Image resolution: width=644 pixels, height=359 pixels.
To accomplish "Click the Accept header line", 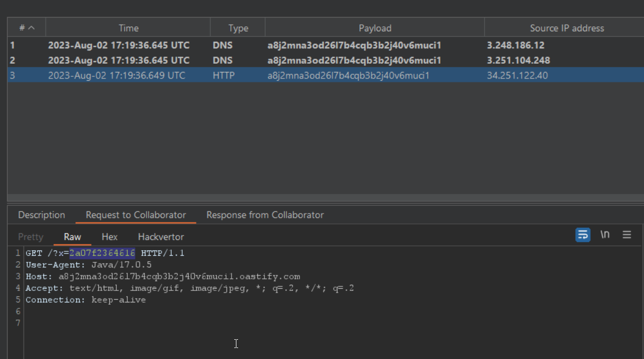I will 190,288.
